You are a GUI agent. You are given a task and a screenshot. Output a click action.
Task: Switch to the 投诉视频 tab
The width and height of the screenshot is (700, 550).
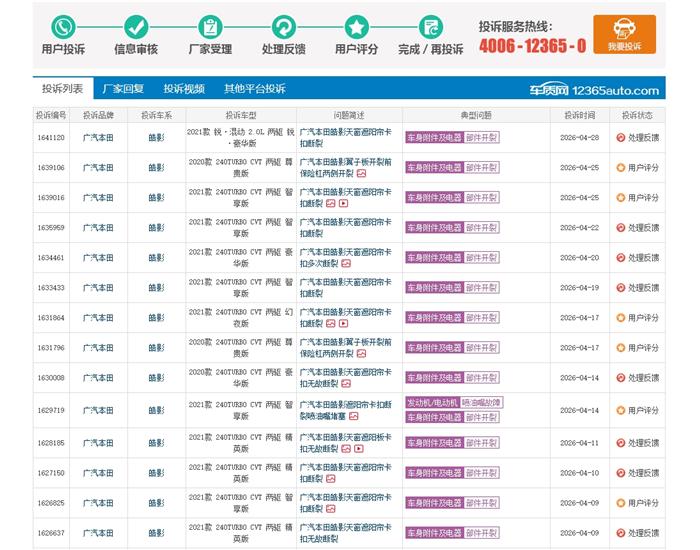click(x=184, y=88)
